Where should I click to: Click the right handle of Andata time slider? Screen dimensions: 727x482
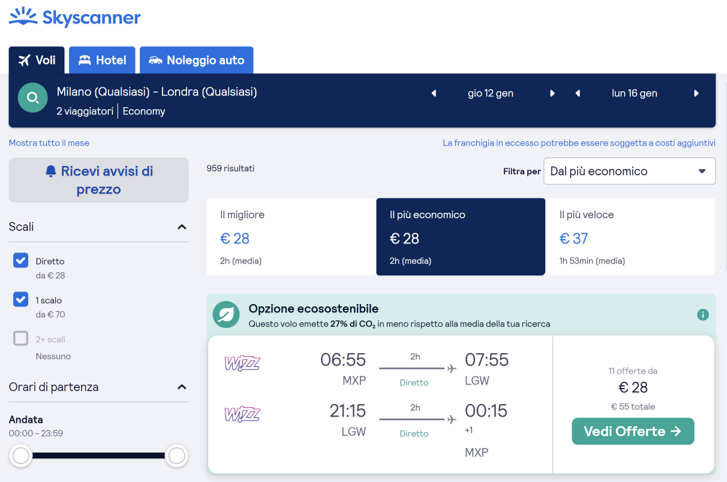[176, 456]
